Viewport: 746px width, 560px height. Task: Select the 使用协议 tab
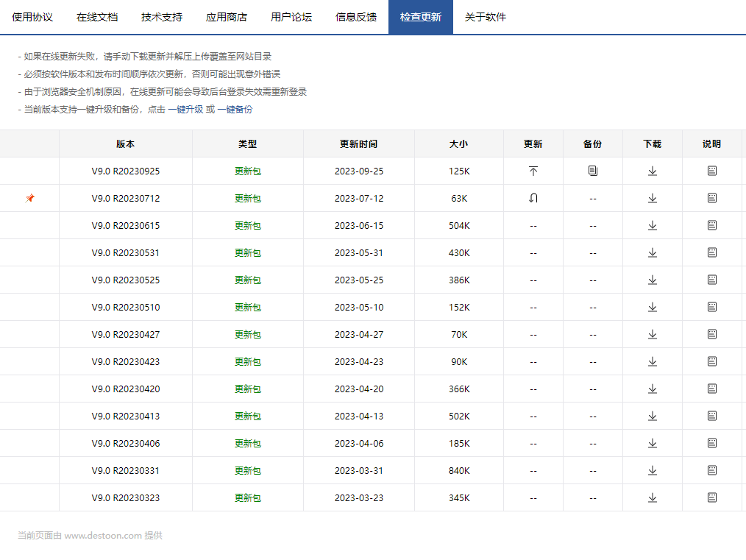click(32, 16)
